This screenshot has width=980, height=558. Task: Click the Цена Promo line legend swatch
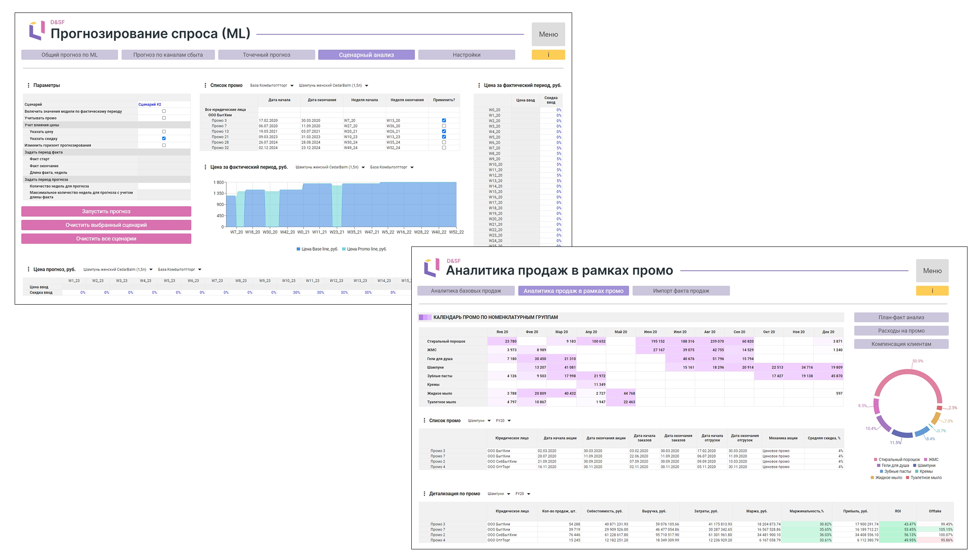pos(344,249)
